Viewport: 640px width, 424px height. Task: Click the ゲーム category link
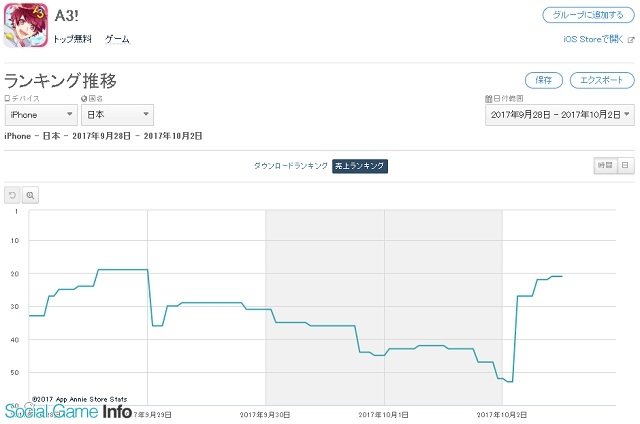point(117,39)
